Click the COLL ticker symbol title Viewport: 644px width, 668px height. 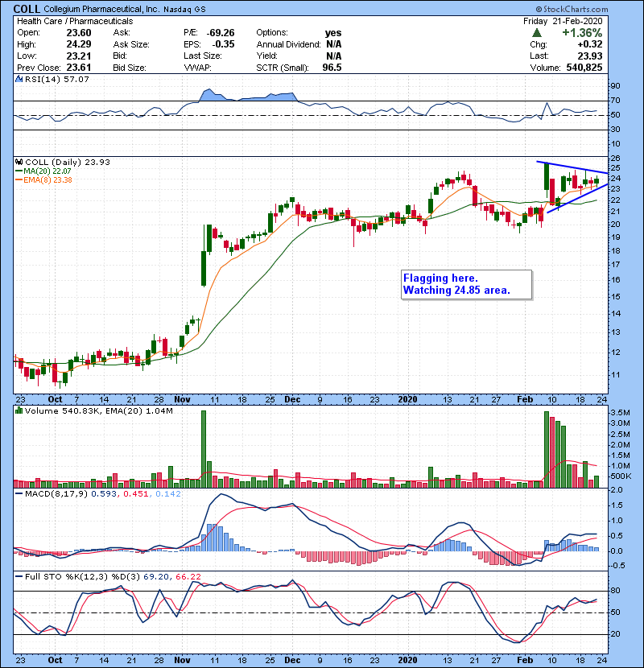[x=27, y=9]
